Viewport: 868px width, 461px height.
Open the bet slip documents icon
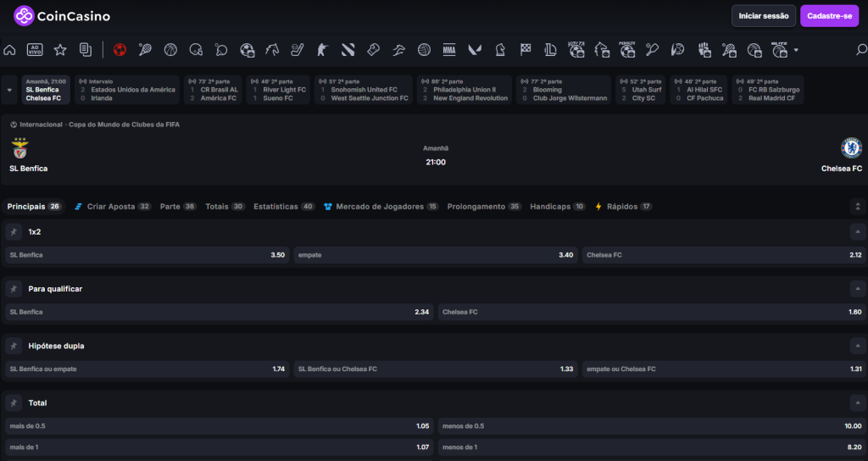tap(86, 50)
